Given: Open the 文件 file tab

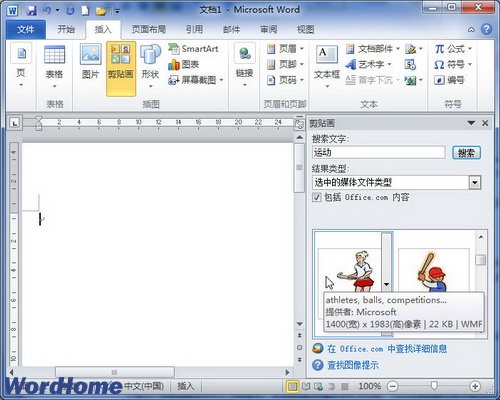Looking at the screenshot, I should 26,30.
